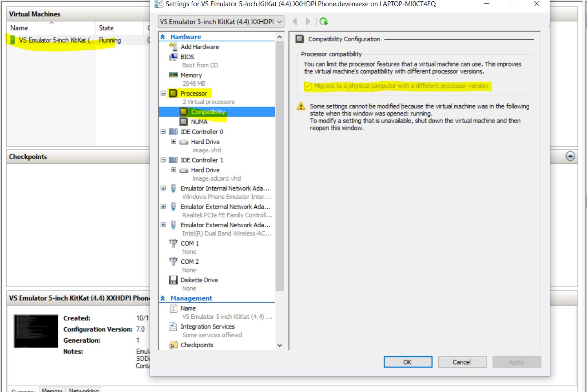
Task: Close the Settings dialog window
Action: pos(536,4)
